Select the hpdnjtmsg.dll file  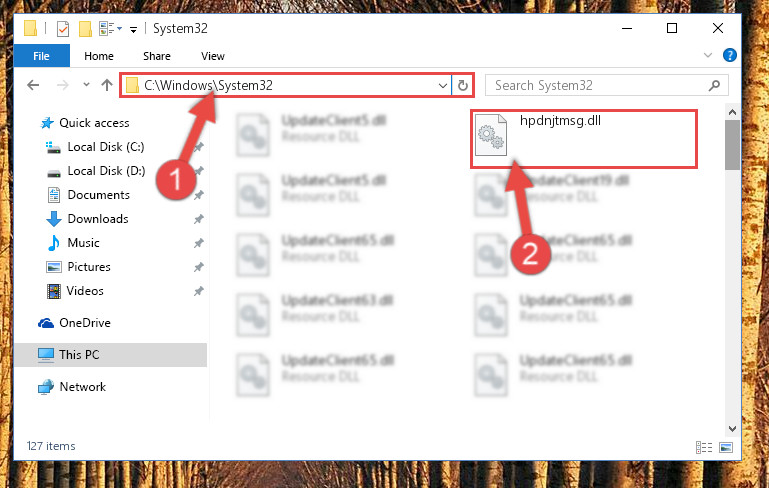click(x=584, y=139)
